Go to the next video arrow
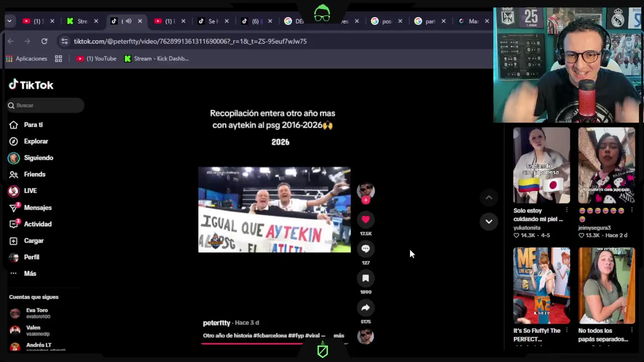 click(489, 221)
